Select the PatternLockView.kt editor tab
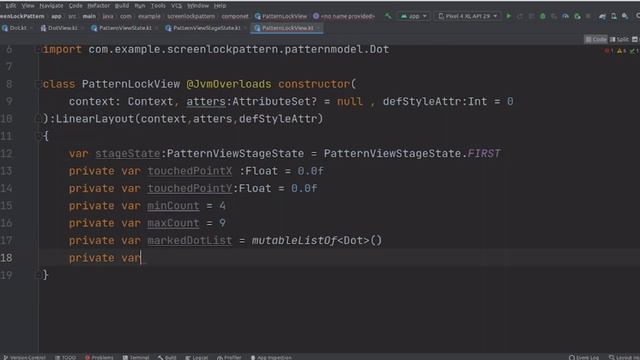The height and width of the screenshot is (360, 640). (x=287, y=28)
